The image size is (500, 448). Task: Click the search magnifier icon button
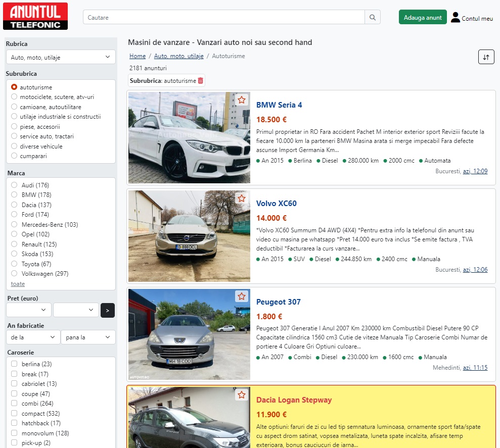pyautogui.click(x=372, y=18)
